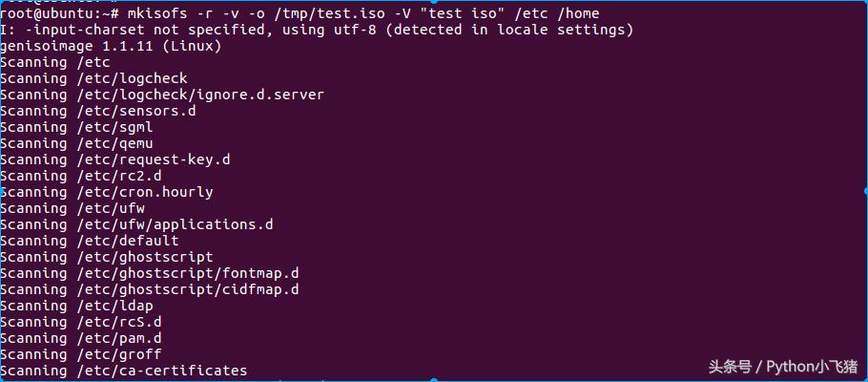Click the Scanning /etc/qemu line

pos(76,143)
